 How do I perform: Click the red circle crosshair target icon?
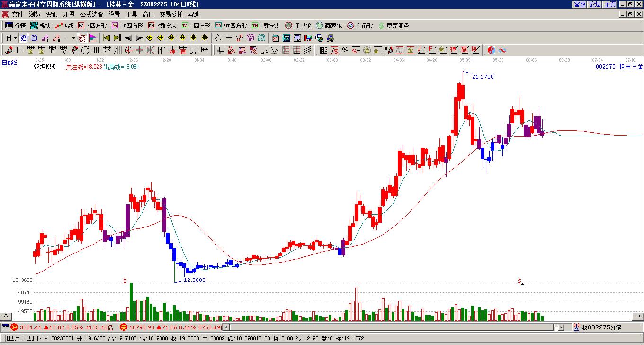tap(128, 50)
